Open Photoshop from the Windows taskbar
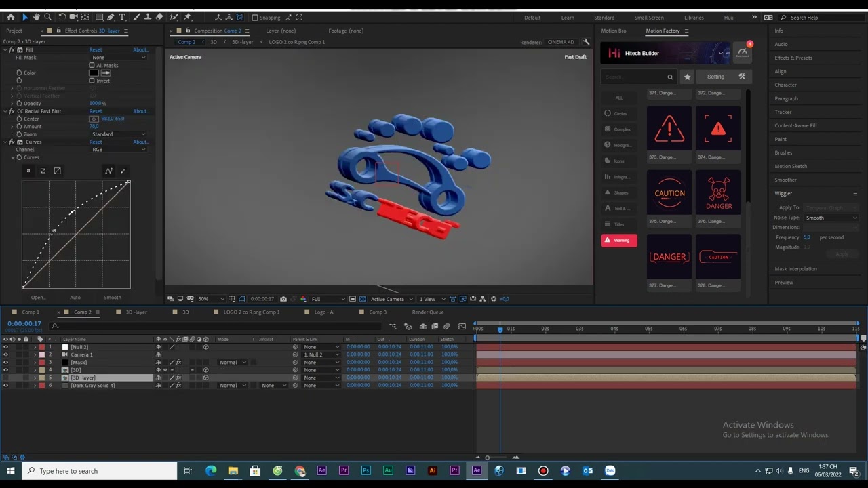 [x=366, y=471]
